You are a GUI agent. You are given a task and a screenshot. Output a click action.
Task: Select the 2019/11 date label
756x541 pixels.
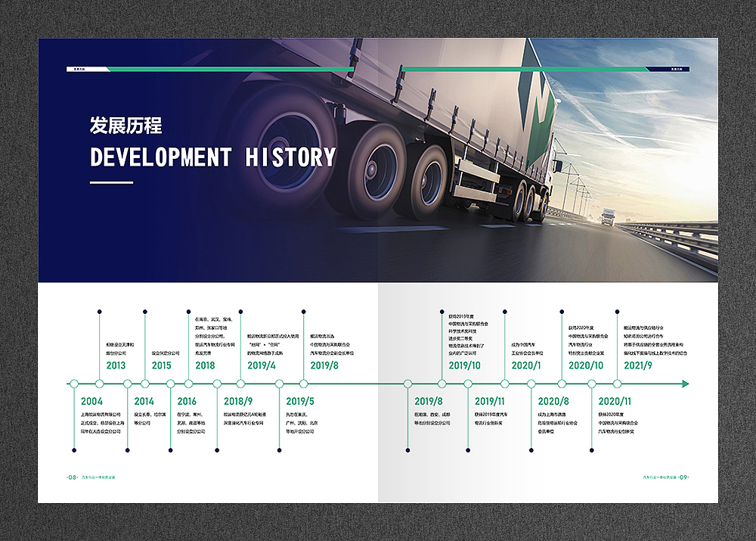pyautogui.click(x=489, y=401)
